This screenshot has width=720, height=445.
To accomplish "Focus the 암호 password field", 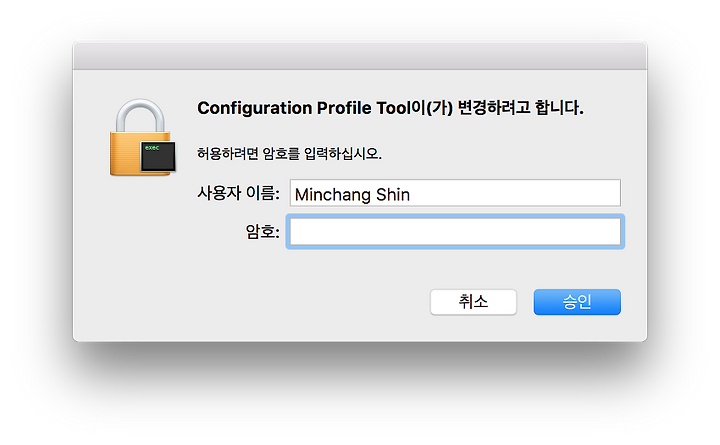I will [455, 231].
